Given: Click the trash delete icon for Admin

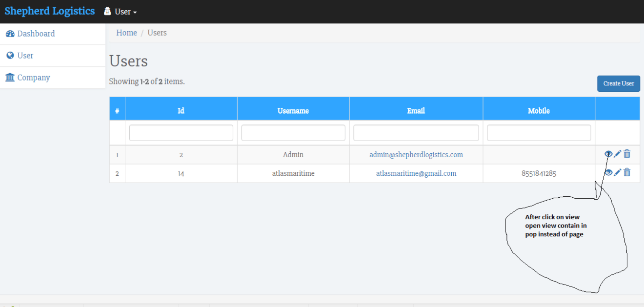Looking at the screenshot, I should [x=627, y=154].
